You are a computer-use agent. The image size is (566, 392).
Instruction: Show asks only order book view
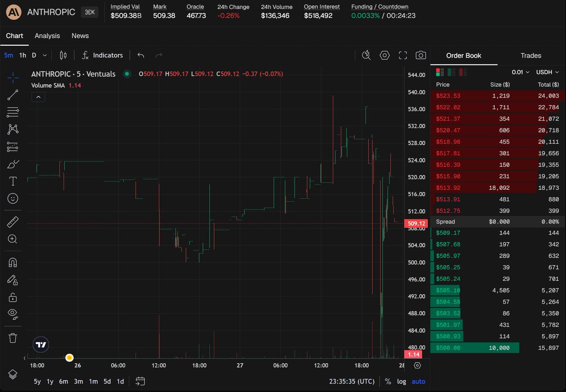pyautogui.click(x=463, y=72)
